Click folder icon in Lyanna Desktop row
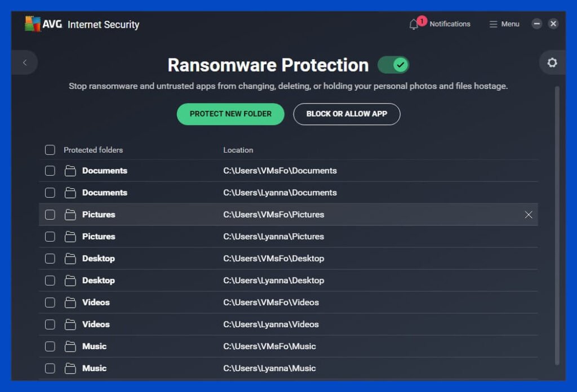The height and width of the screenshot is (392, 577). tap(70, 280)
